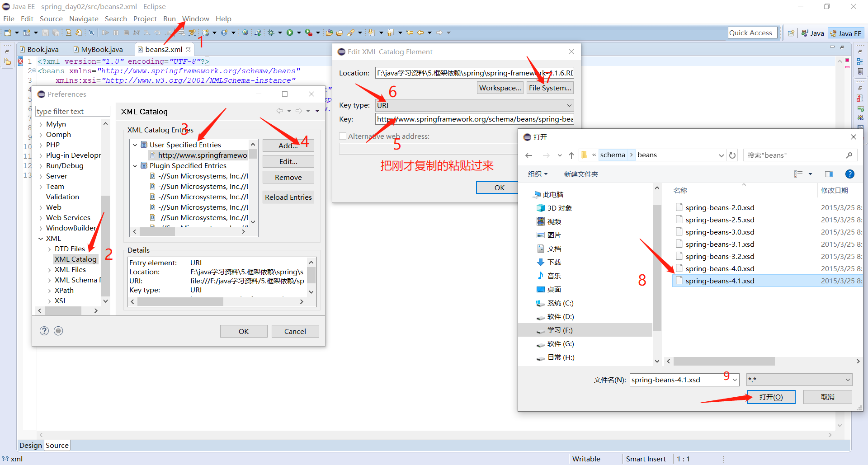The image size is (868, 465).
Task: Refresh the beans folder in the file dialog
Action: click(732, 155)
